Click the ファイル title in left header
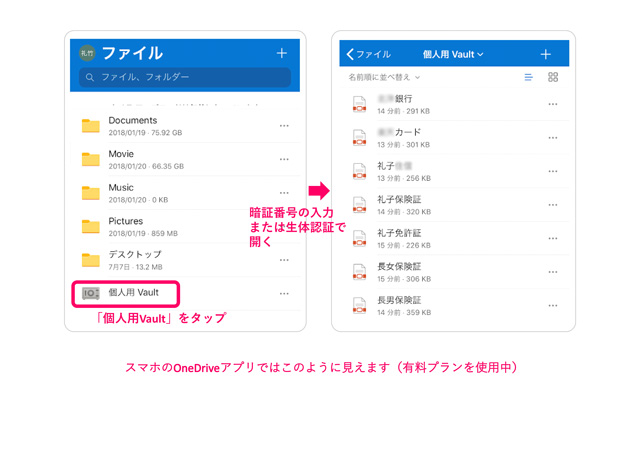The image size is (640, 452). [132, 53]
